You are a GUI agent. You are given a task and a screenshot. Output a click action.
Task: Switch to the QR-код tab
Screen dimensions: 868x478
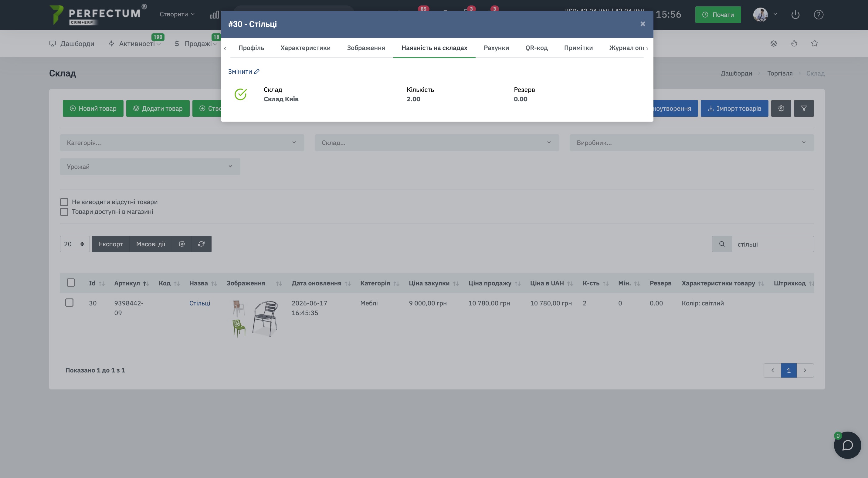coord(537,48)
